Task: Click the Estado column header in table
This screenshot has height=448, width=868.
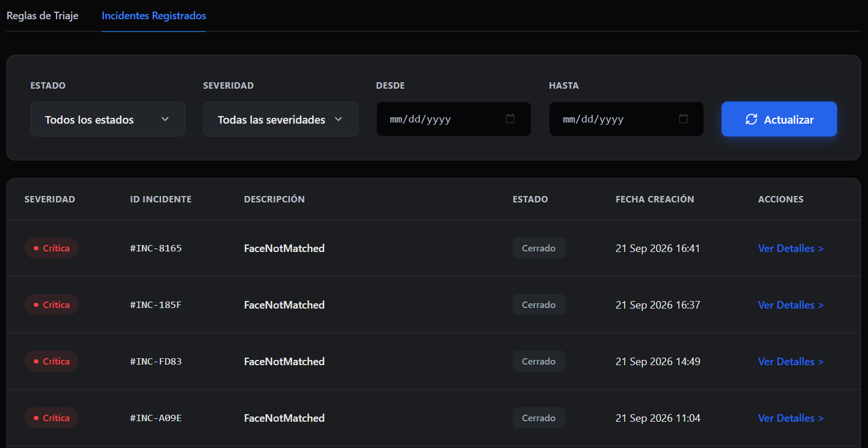Action: 530,199
